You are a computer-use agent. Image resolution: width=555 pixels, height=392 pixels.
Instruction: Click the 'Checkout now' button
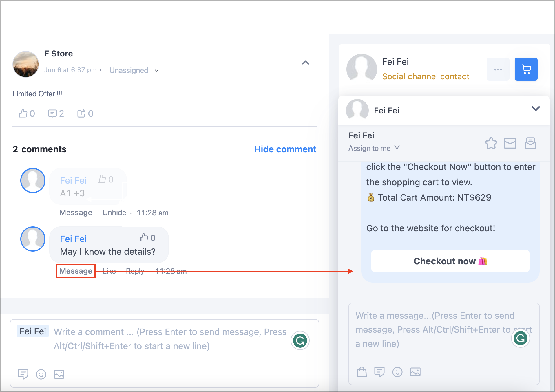point(450,261)
